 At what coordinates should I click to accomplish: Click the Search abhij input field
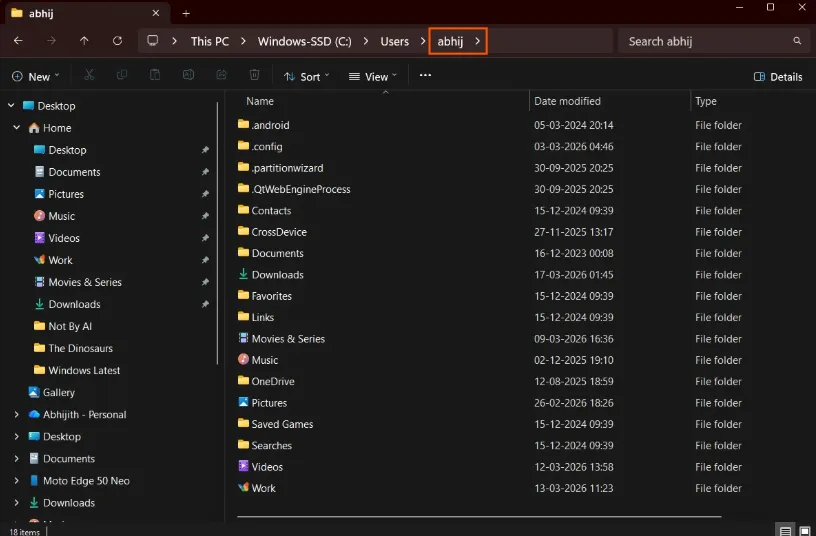[705, 41]
